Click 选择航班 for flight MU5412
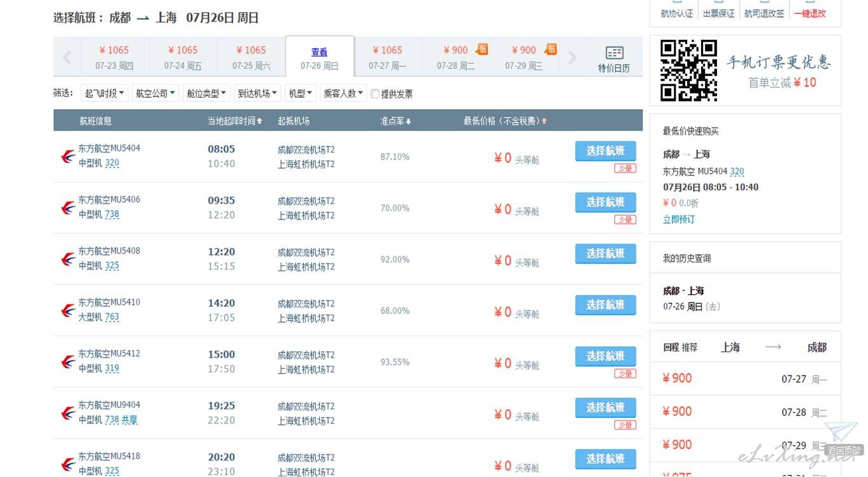 pos(605,356)
